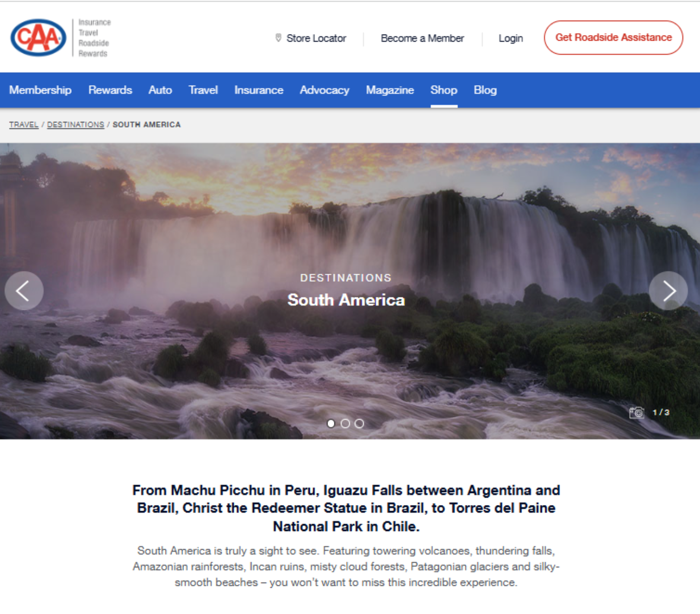
Task: Advance to the next carousel slide arrow
Action: point(668,291)
